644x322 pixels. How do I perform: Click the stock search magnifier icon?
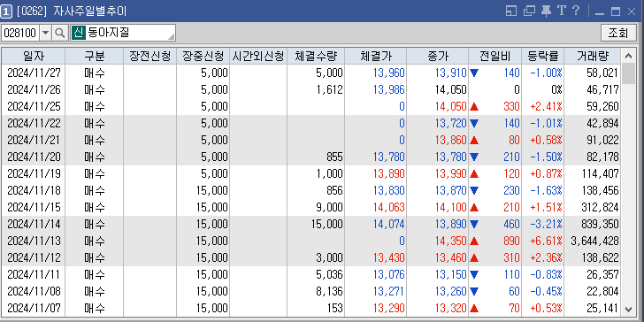click(60, 33)
